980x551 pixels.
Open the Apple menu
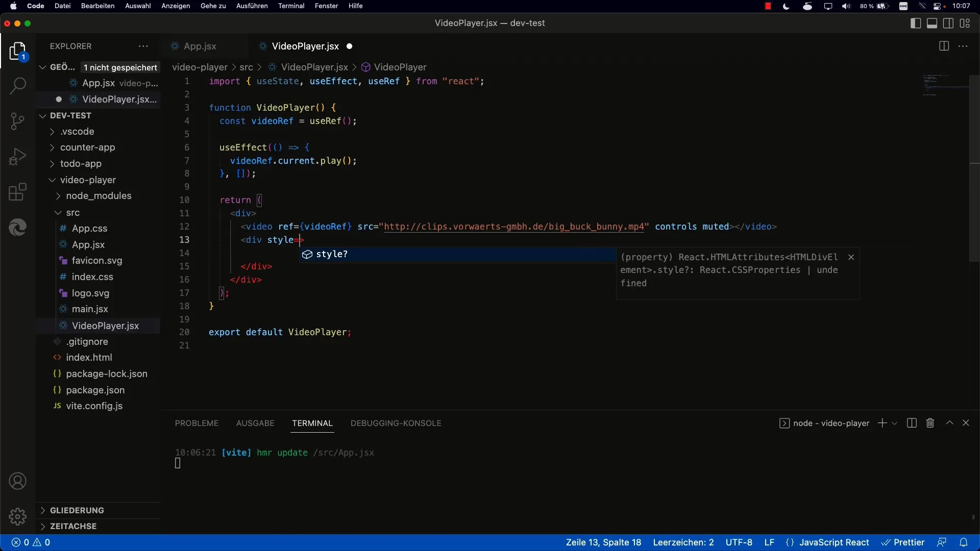pos(14,6)
